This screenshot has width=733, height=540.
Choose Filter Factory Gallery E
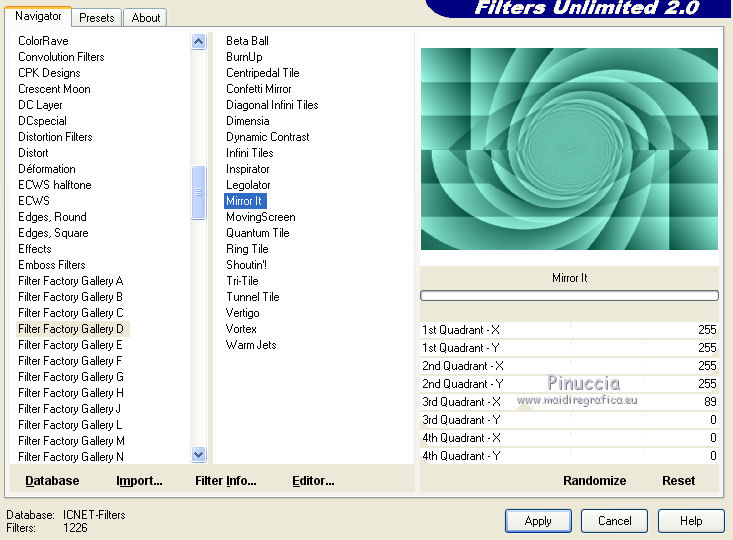(71, 345)
